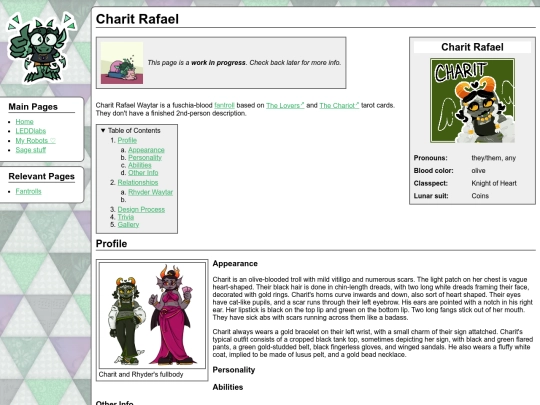Click the Abilities subsection heading
Screen dimensions: 540x405
228,387
